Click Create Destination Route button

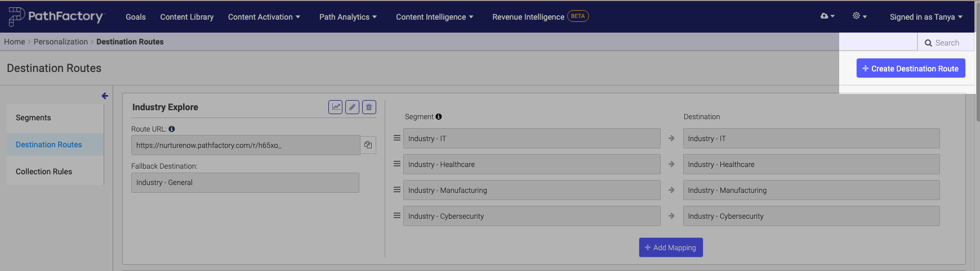[x=911, y=69]
